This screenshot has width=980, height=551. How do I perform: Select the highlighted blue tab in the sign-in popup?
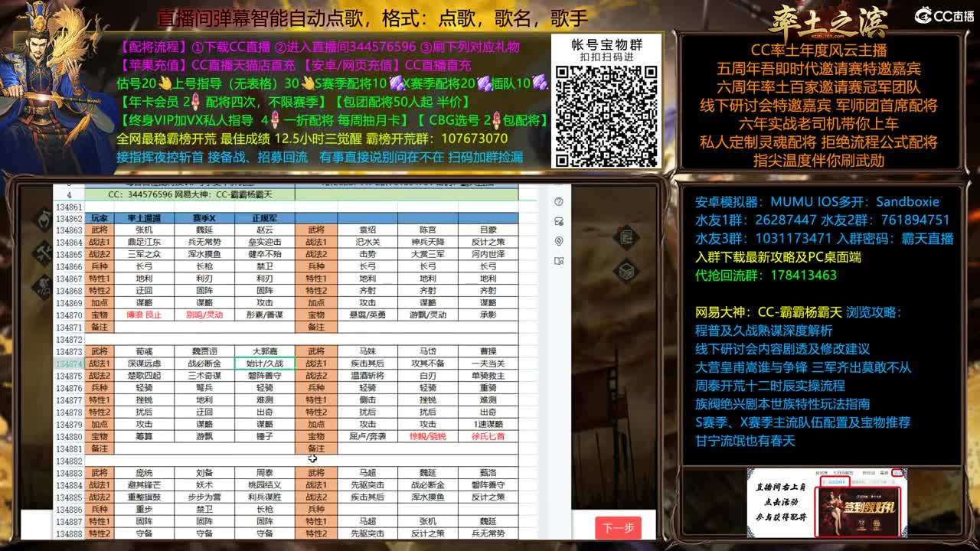(x=835, y=481)
